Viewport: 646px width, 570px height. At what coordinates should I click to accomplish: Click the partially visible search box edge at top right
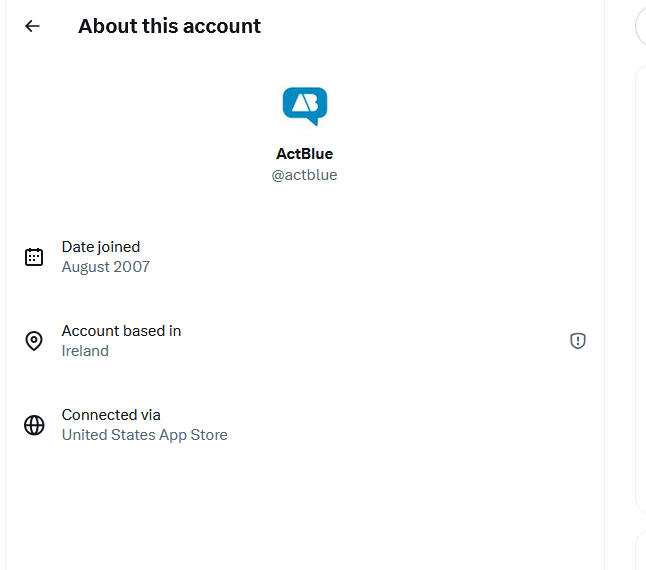(641, 26)
